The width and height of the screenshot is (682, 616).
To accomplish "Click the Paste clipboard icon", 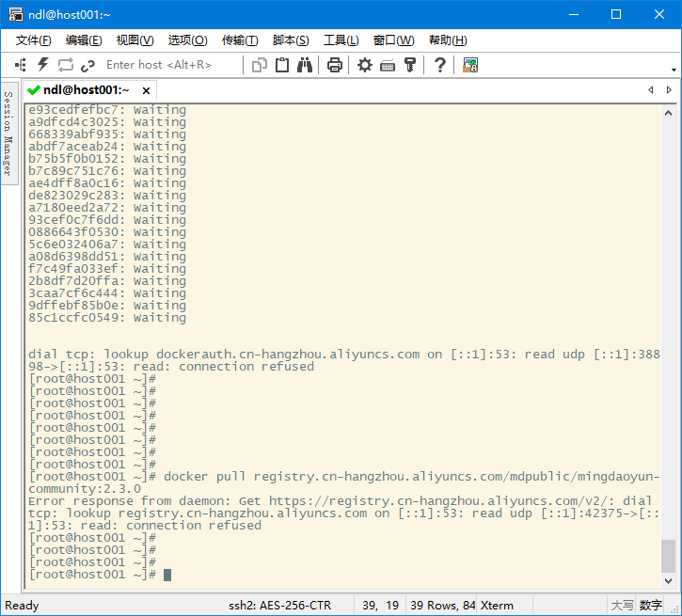I will [282, 65].
